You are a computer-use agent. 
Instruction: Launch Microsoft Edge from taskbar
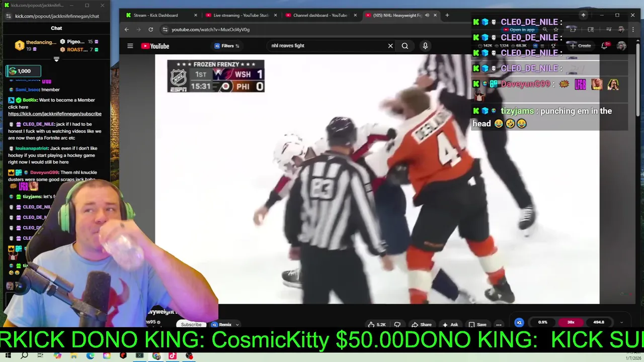click(x=90, y=356)
